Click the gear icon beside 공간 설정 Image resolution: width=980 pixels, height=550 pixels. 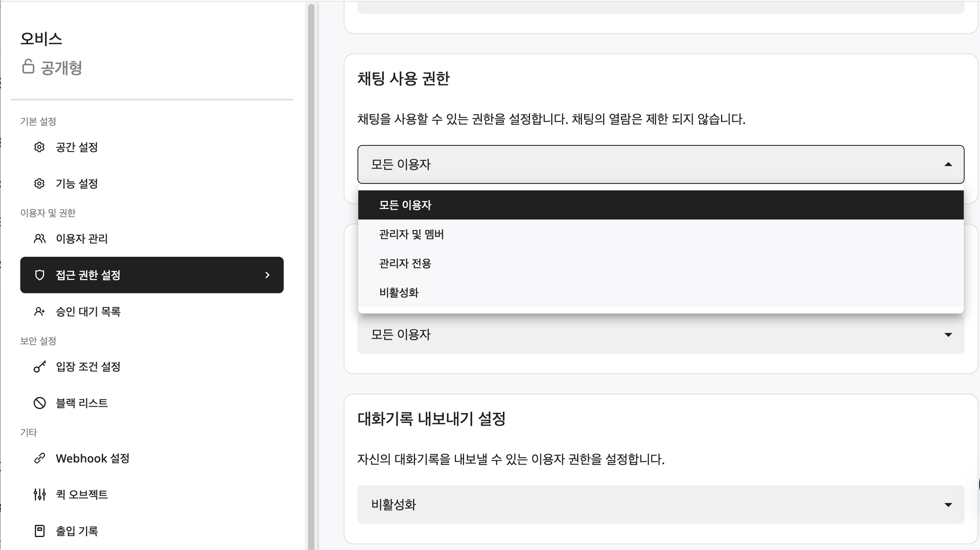pos(39,147)
